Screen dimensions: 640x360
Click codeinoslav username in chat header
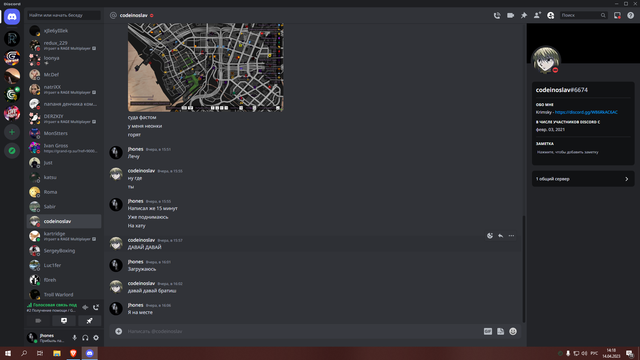pyautogui.click(x=133, y=16)
